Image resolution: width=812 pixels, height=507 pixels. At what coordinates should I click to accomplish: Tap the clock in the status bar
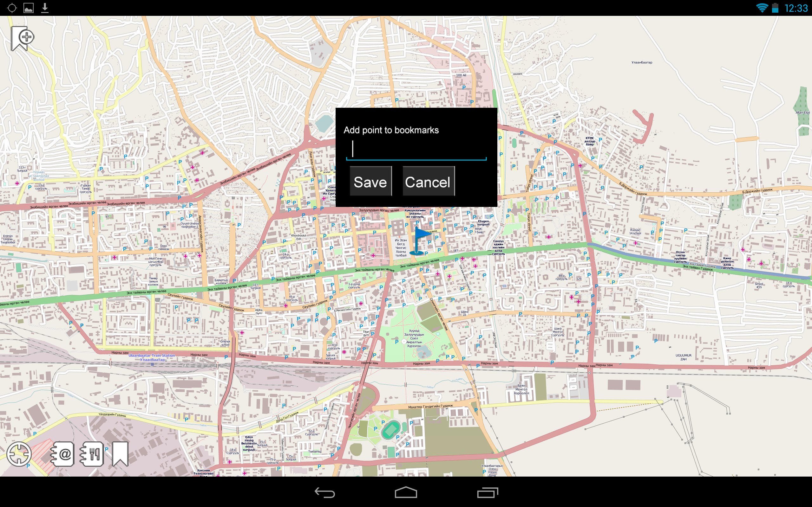tap(797, 7)
